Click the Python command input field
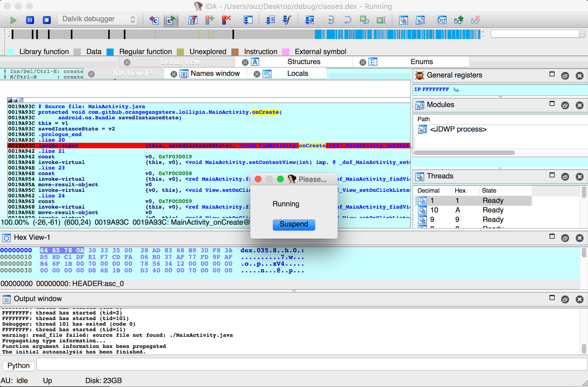Viewport: 588px width, 387px height. point(312,365)
